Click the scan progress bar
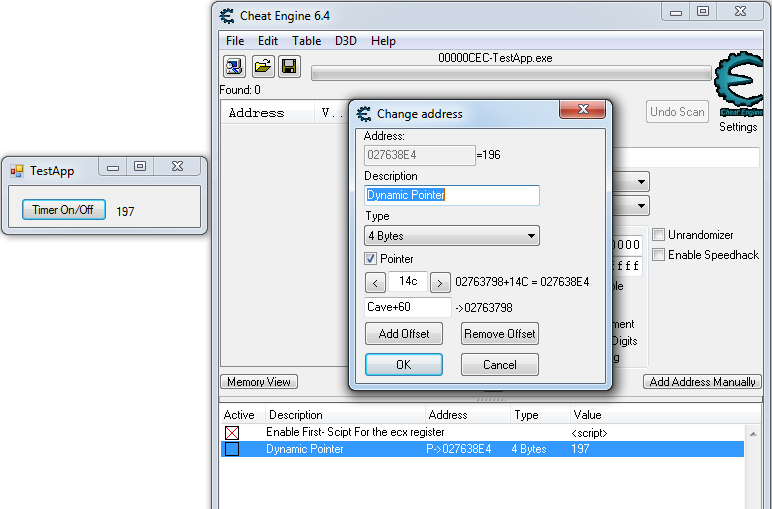The image size is (772, 509). (x=511, y=73)
